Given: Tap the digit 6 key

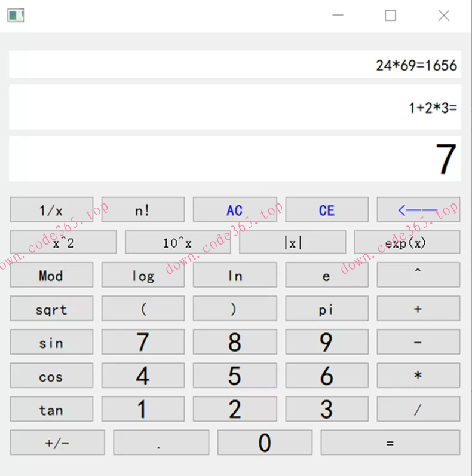Looking at the screenshot, I should pyautogui.click(x=327, y=375).
